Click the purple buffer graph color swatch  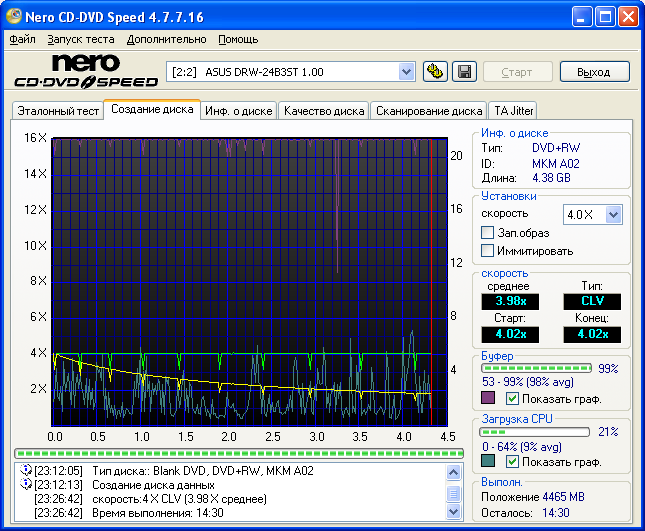[x=488, y=398]
